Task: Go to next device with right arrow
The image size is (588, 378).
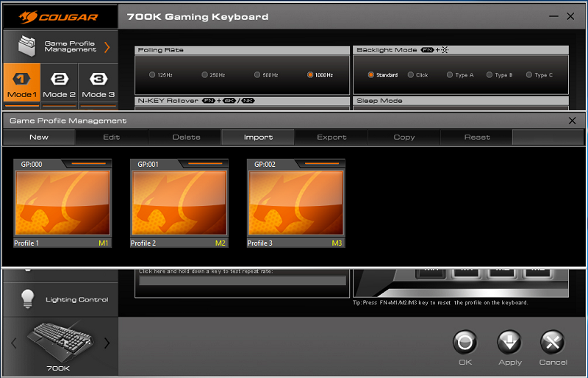Action: click(107, 343)
